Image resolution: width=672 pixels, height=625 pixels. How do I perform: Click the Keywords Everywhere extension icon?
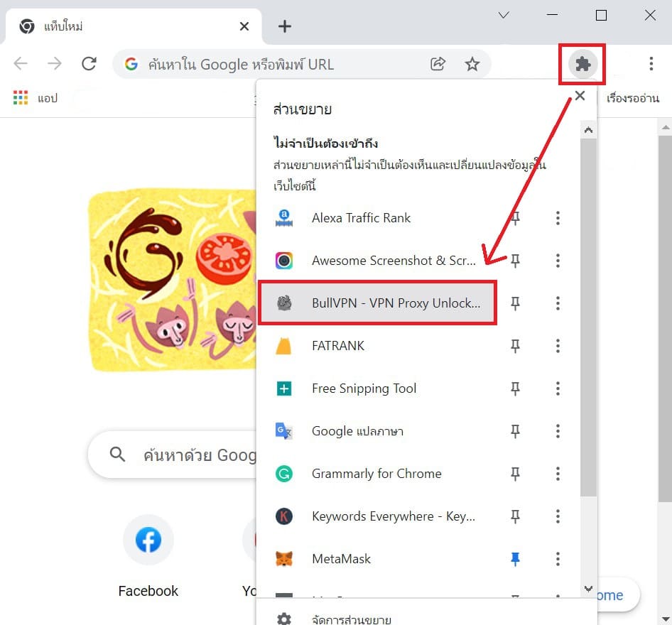283,516
